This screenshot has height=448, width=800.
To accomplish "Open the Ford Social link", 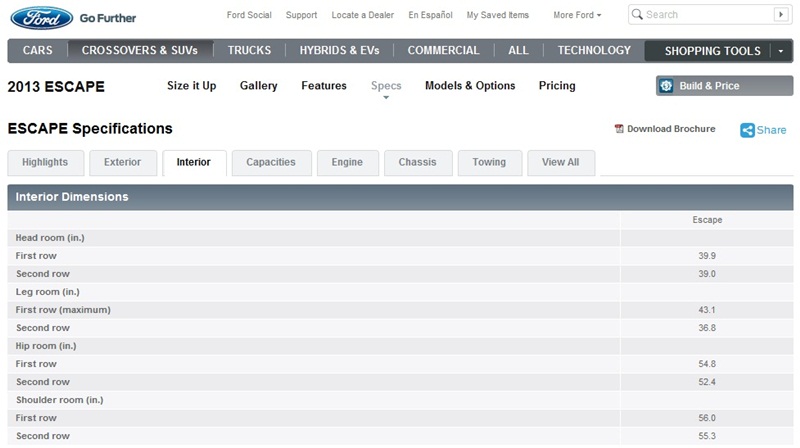I will (x=249, y=15).
